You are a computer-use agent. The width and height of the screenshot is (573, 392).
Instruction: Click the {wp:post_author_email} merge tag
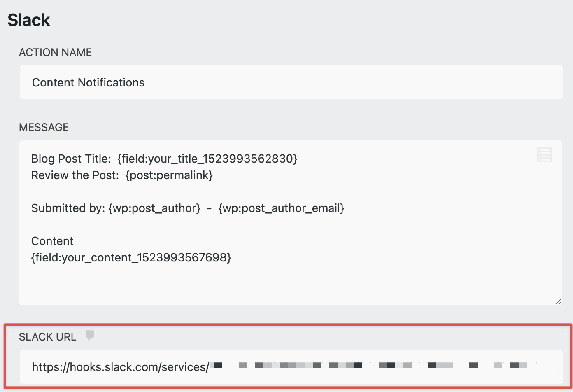click(281, 208)
